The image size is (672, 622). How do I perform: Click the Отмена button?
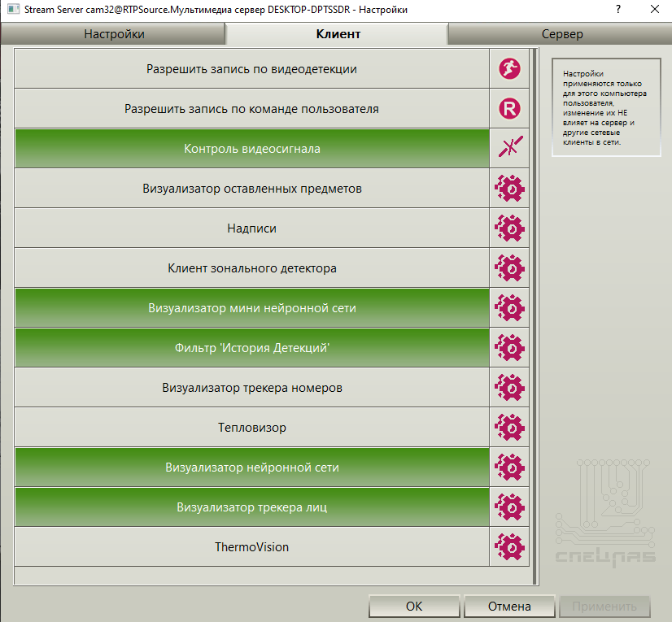pyautogui.click(x=509, y=607)
